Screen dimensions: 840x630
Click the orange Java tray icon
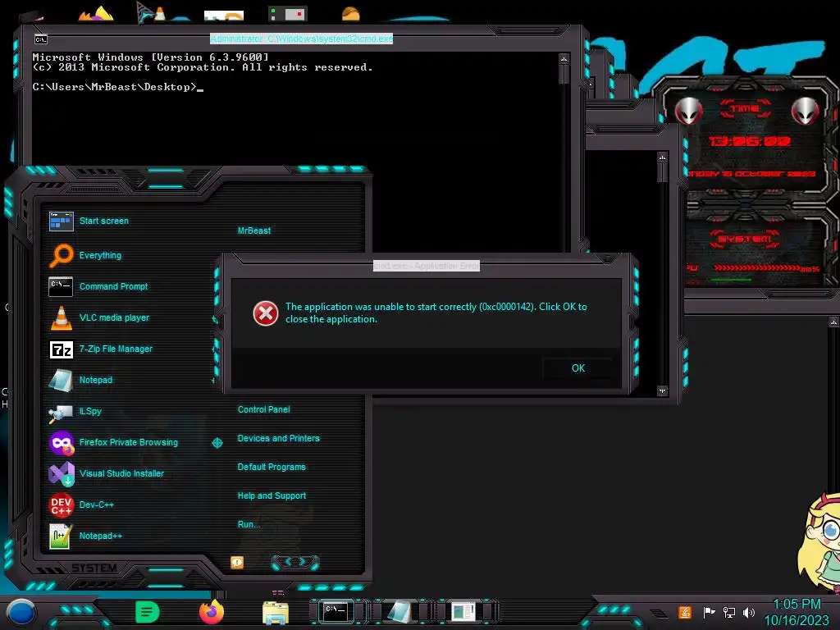685,612
